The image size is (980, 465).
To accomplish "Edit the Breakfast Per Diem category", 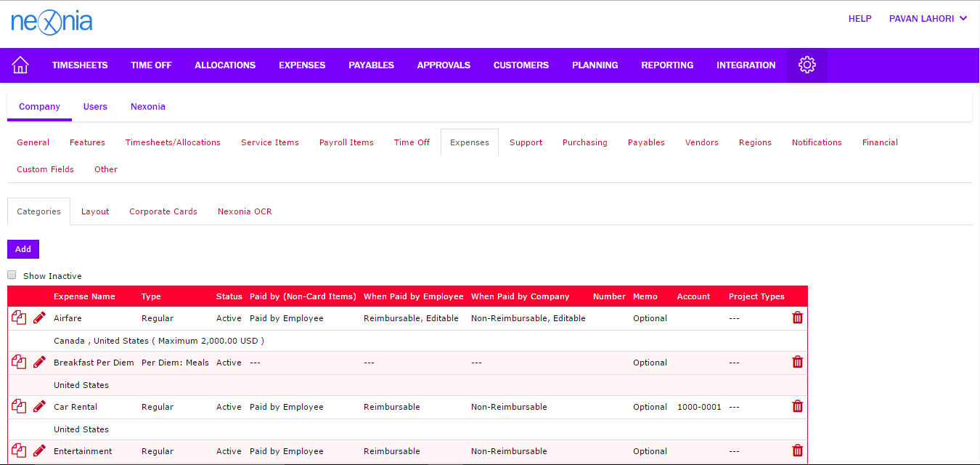I will click(39, 363).
